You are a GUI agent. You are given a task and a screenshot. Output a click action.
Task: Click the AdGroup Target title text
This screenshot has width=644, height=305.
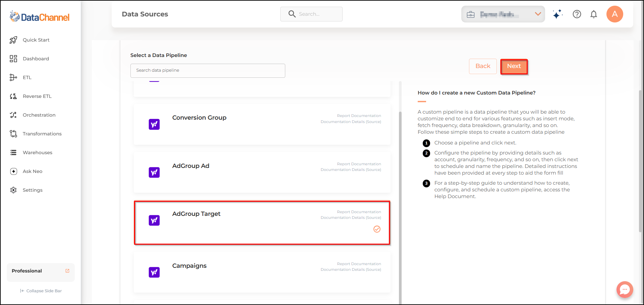point(196,214)
